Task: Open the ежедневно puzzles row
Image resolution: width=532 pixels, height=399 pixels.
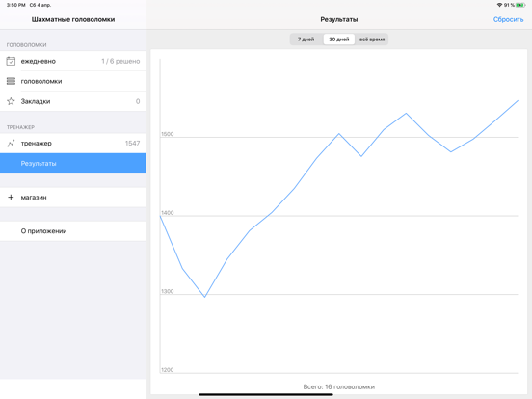Action: coord(73,61)
